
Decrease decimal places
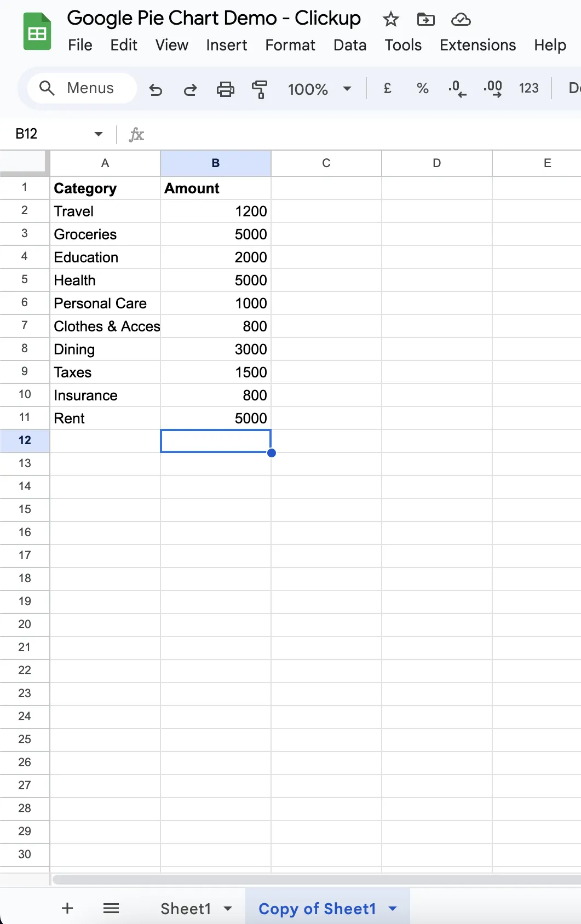457,88
